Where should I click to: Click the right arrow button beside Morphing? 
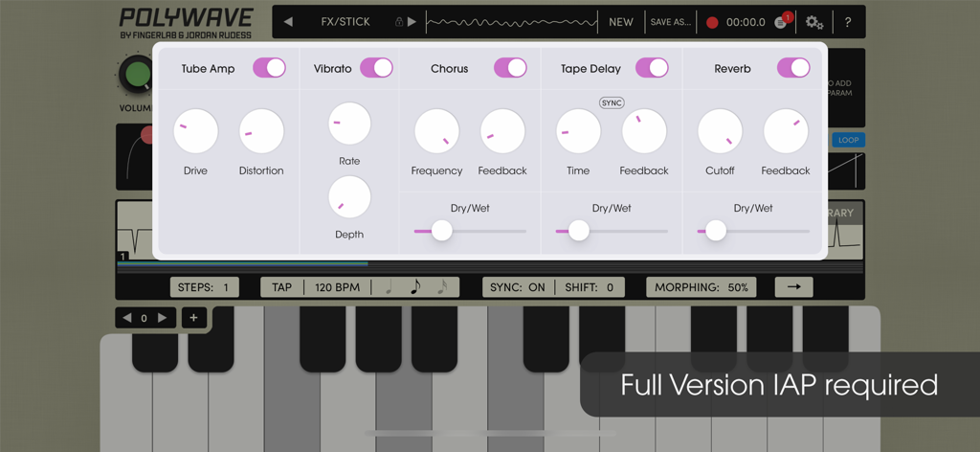tap(793, 287)
